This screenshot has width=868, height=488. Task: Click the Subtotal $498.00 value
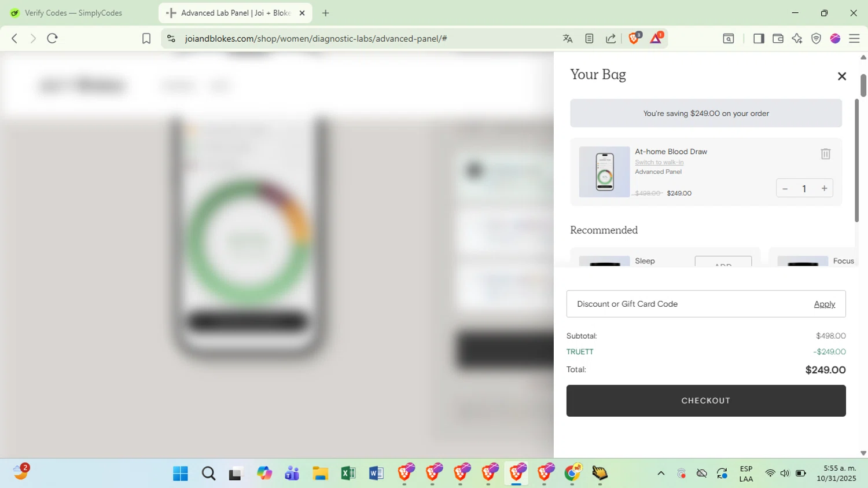[x=830, y=336]
